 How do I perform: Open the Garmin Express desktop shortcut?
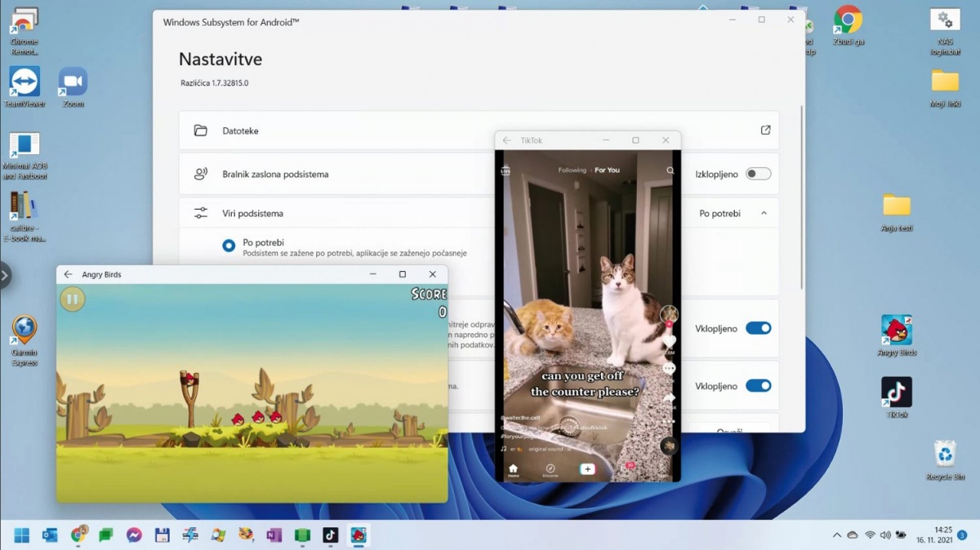[24, 341]
